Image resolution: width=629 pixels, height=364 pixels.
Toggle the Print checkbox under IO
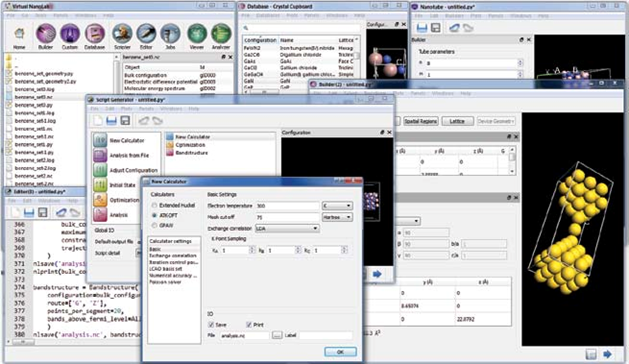click(x=249, y=325)
